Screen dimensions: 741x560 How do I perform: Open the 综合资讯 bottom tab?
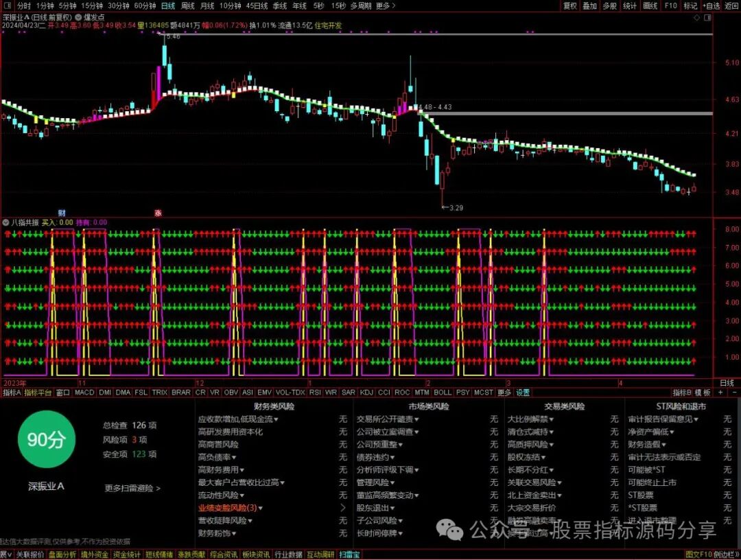click(224, 555)
